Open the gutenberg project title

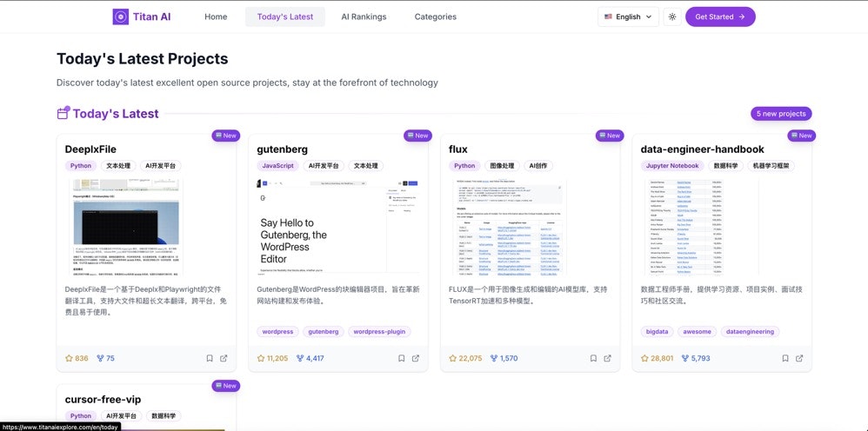(x=282, y=149)
